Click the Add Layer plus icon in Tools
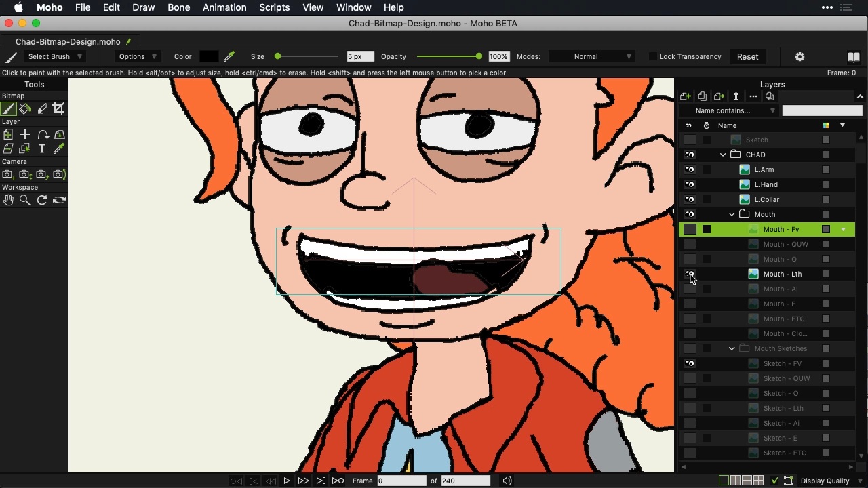Screen dimensions: 868x488 tap(24, 134)
